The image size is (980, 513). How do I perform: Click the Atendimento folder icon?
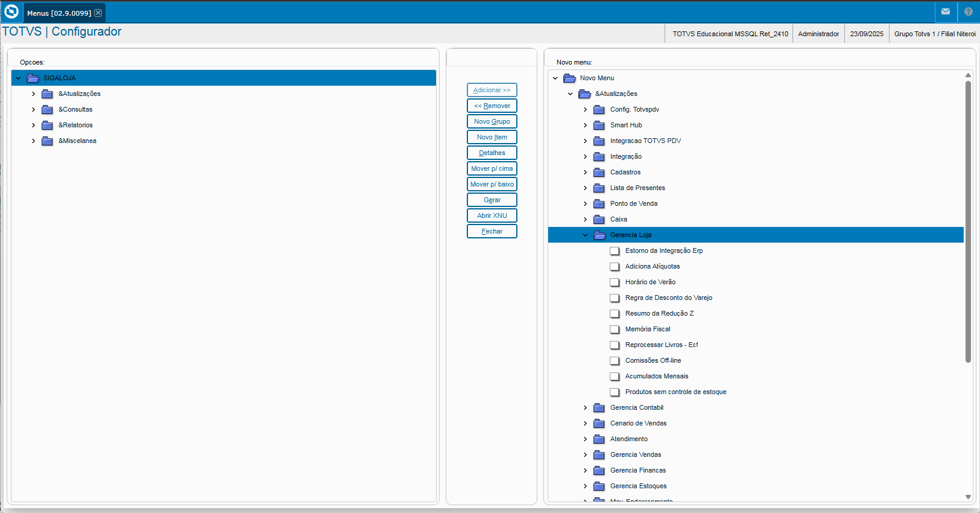tap(599, 439)
